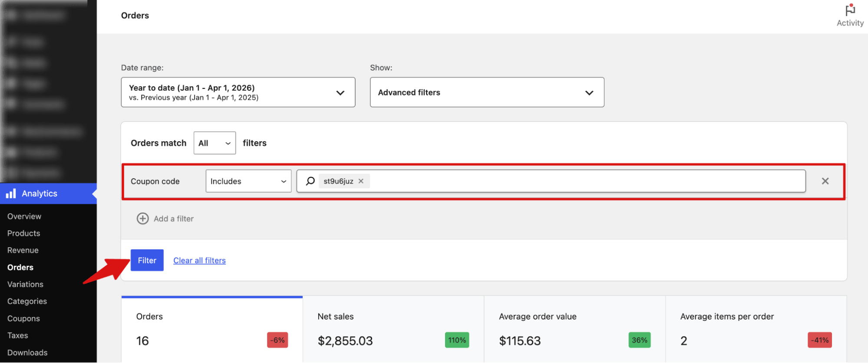Viewport: 868px width, 363px height.
Task: Click the st9u6juz coupon tag text
Action: coord(338,181)
